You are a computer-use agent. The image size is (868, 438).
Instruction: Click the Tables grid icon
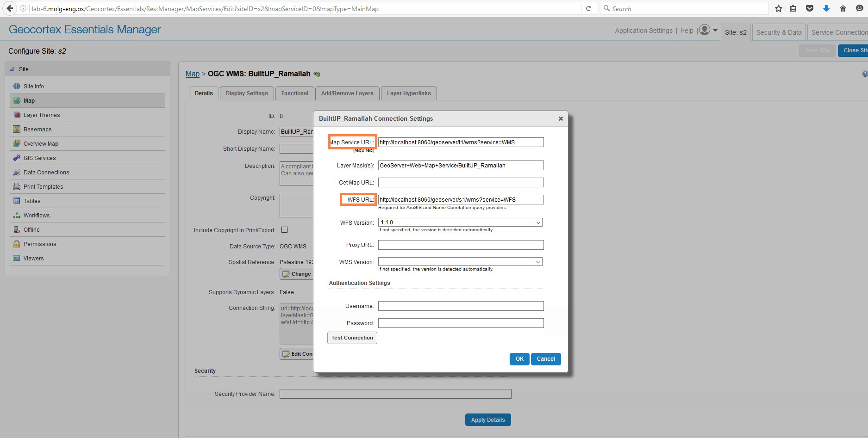click(17, 201)
